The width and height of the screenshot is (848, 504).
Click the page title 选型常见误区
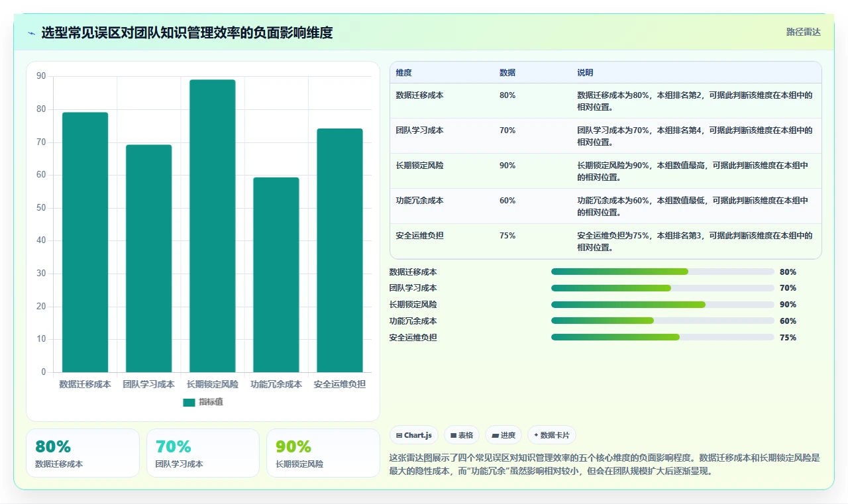pyautogui.click(x=187, y=32)
